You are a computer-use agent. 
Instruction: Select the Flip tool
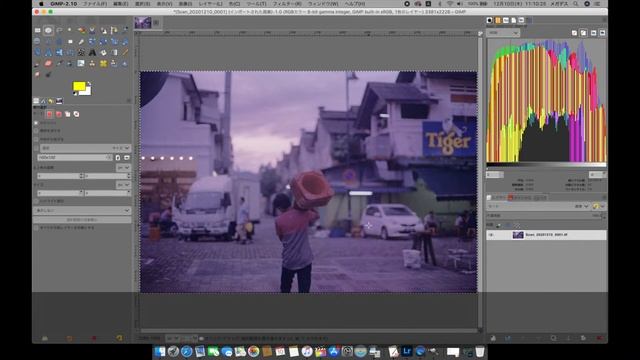click(x=59, y=52)
